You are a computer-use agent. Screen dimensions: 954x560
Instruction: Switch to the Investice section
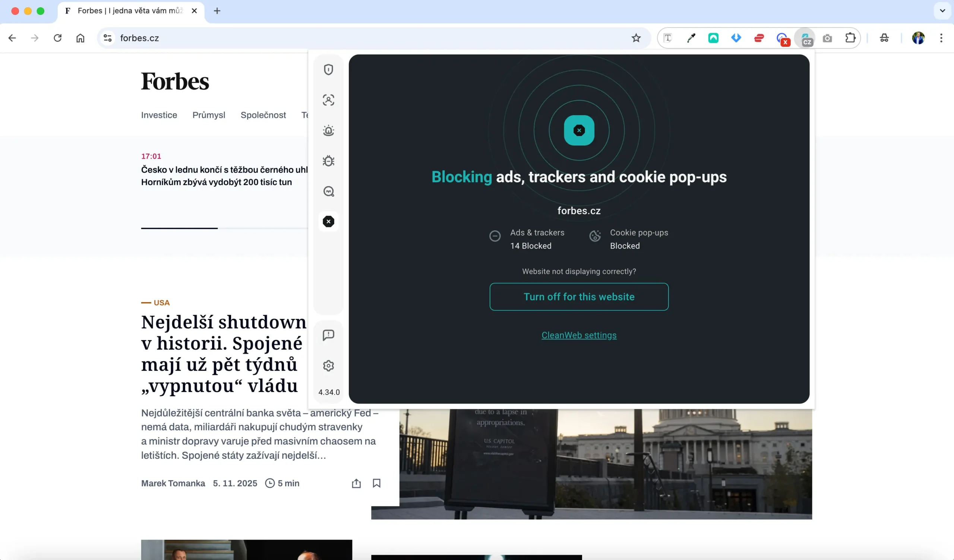tap(159, 115)
